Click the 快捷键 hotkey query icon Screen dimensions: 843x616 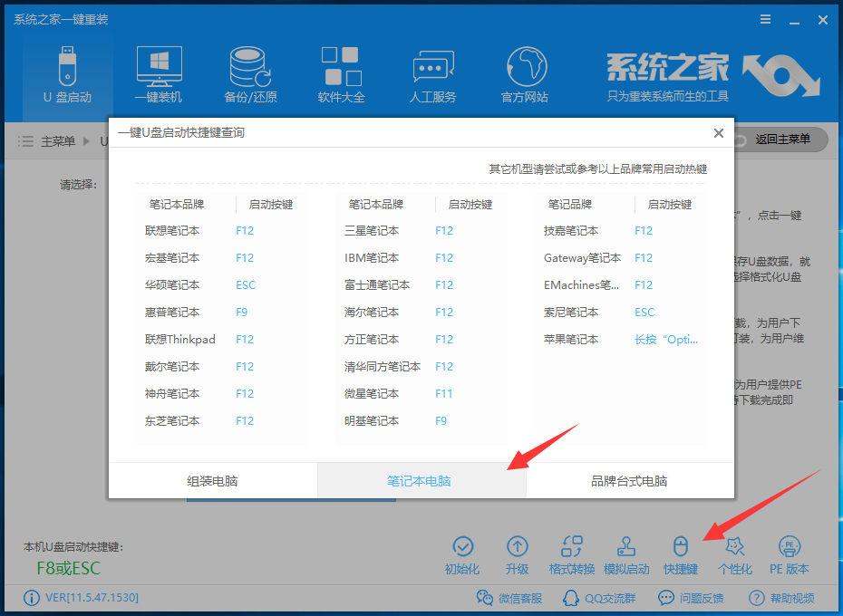(x=681, y=553)
